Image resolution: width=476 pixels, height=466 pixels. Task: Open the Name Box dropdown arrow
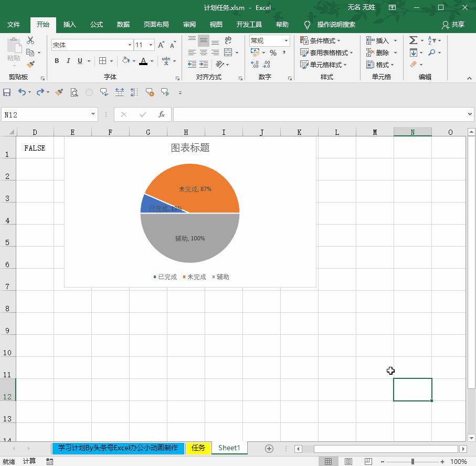tap(93, 114)
